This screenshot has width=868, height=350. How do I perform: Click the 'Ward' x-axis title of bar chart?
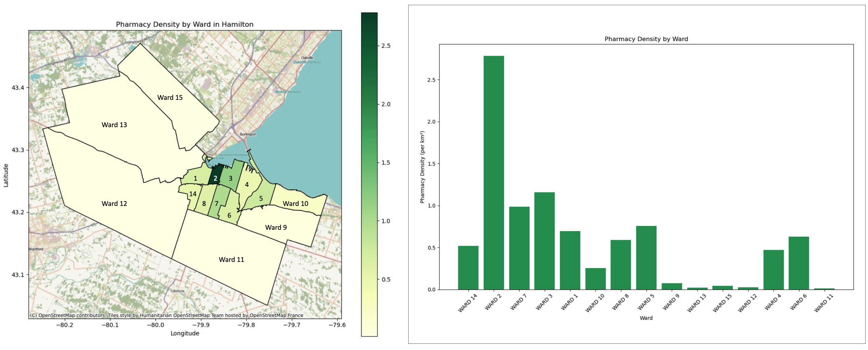[x=646, y=318]
